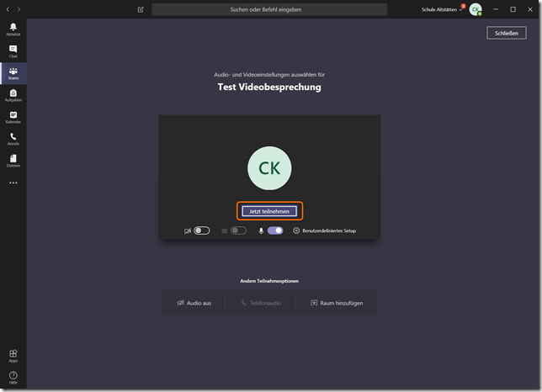Expand the Schule Altstätten organization dropdown
542x392 pixels.
443,9
